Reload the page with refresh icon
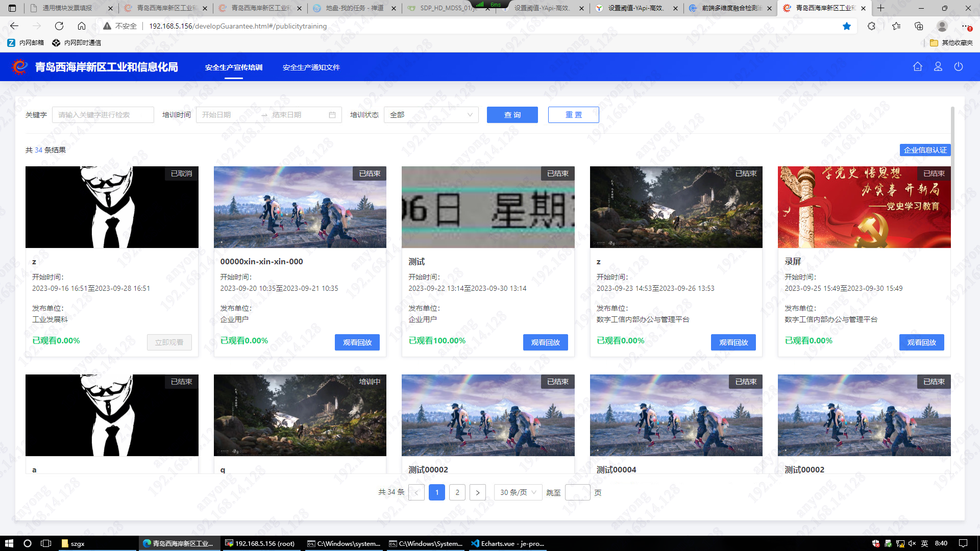Screen dimensions: 980x551 click(x=59, y=26)
